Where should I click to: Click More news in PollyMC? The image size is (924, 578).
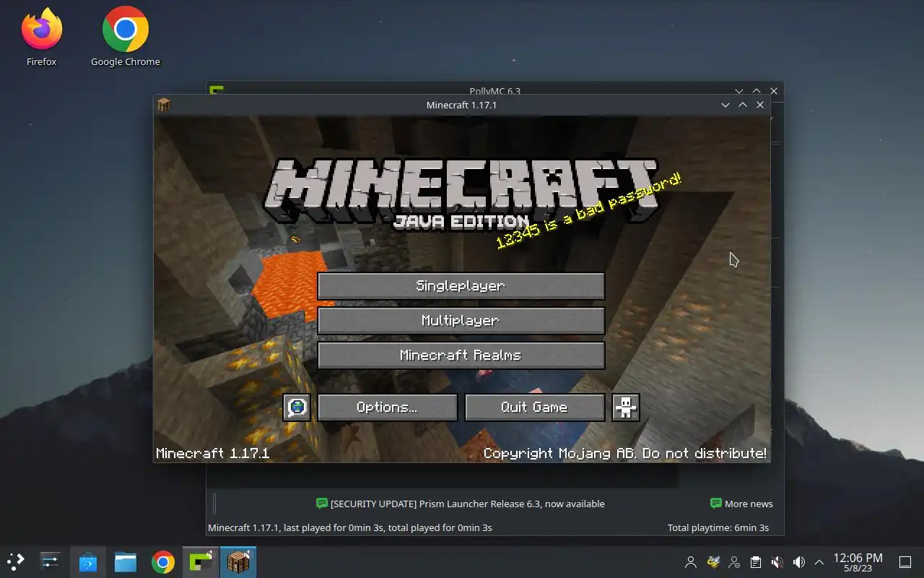pos(741,504)
